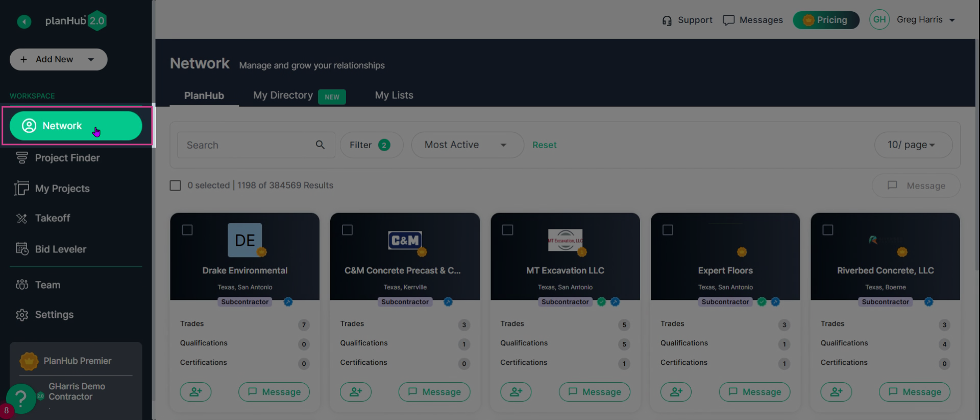Image resolution: width=980 pixels, height=420 pixels.
Task: Message C&M Concrete Precast
Action: click(x=434, y=392)
